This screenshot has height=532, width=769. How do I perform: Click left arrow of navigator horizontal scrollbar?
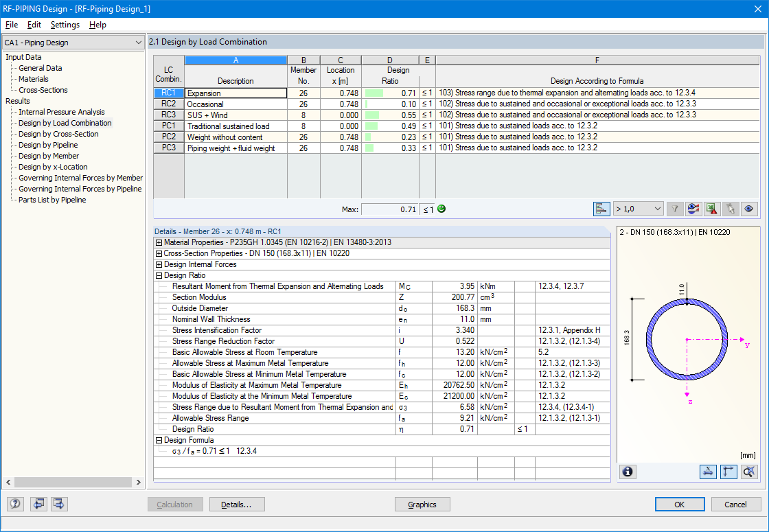[8, 483]
